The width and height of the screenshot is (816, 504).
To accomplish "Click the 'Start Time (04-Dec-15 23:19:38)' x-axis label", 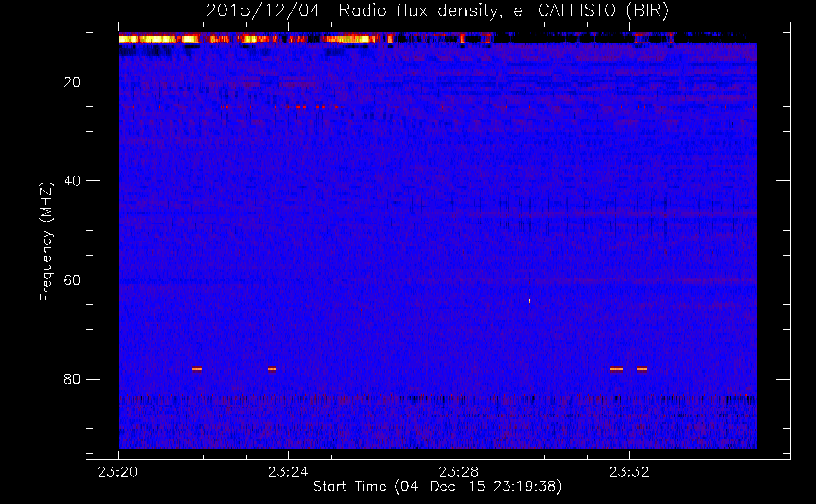I will click(437, 487).
